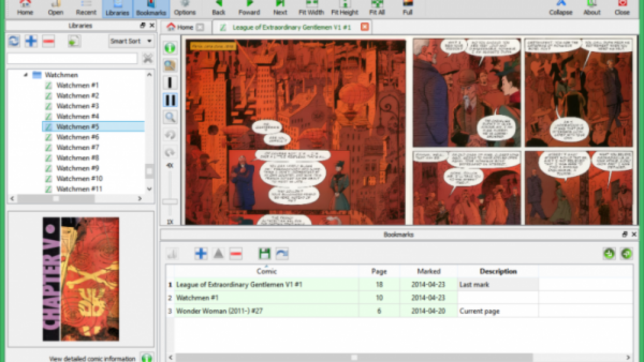
Task: Select Watchmen #9 in the tree
Action: pos(77,168)
